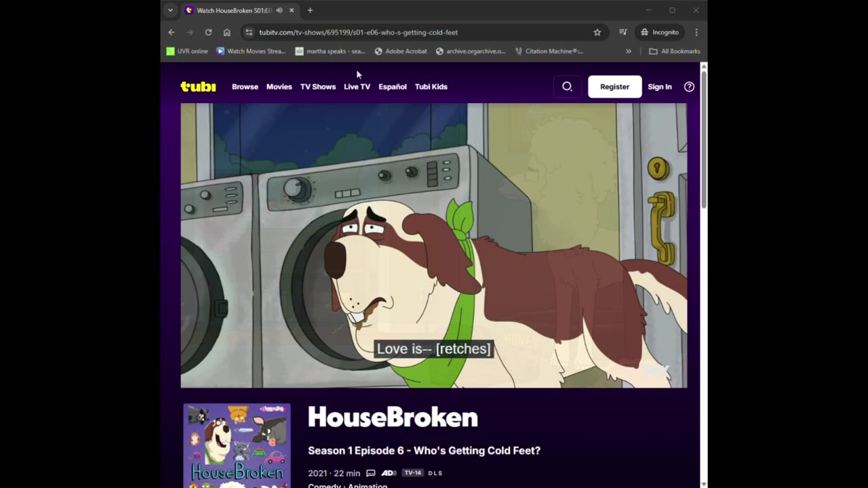
Task: View site information for tubitv.com
Action: point(249,32)
